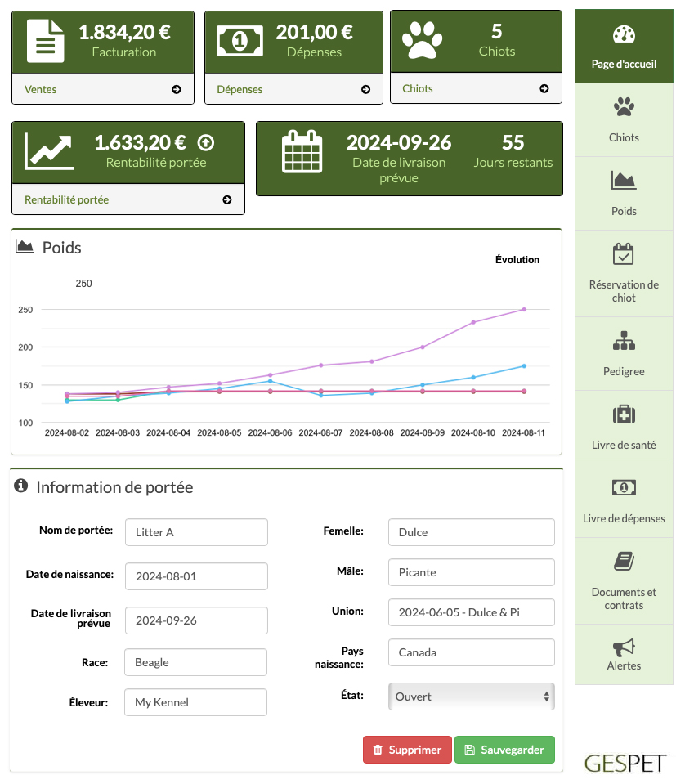Open the Livre de santé medkit icon
Screen dimensions: 676x784
tap(624, 414)
